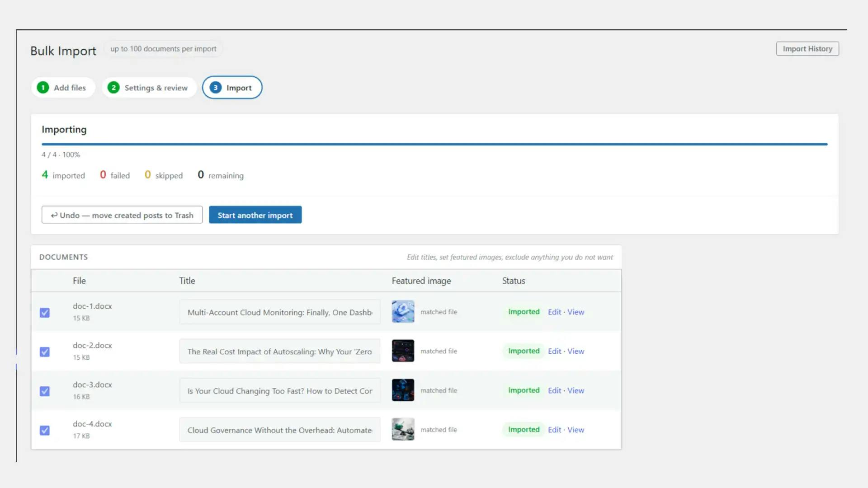Screen dimensions: 868x488
Task: Edit the Is Your Cloud Changing title field
Action: [x=280, y=391]
